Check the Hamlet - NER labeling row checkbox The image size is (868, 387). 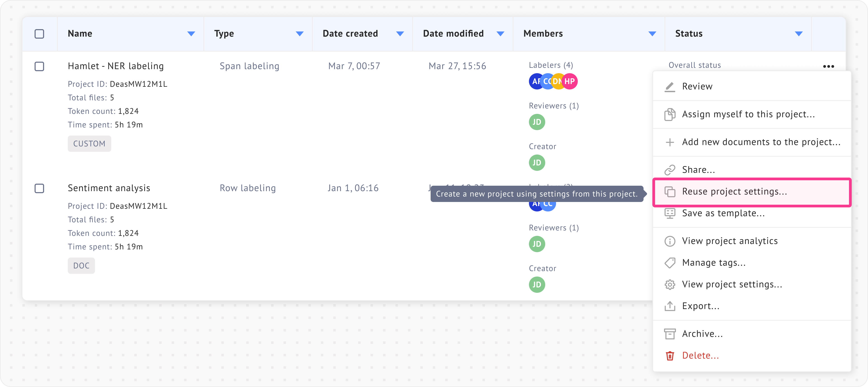(39, 66)
